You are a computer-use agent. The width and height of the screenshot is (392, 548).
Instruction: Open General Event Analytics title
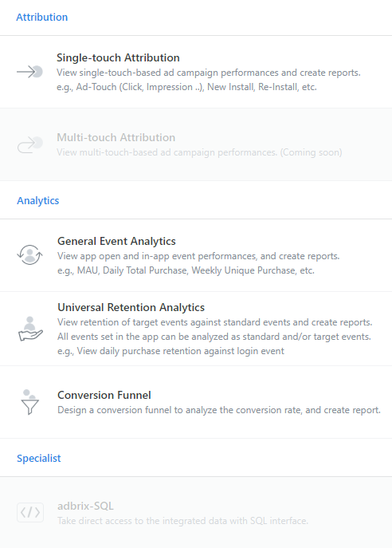[x=116, y=241]
